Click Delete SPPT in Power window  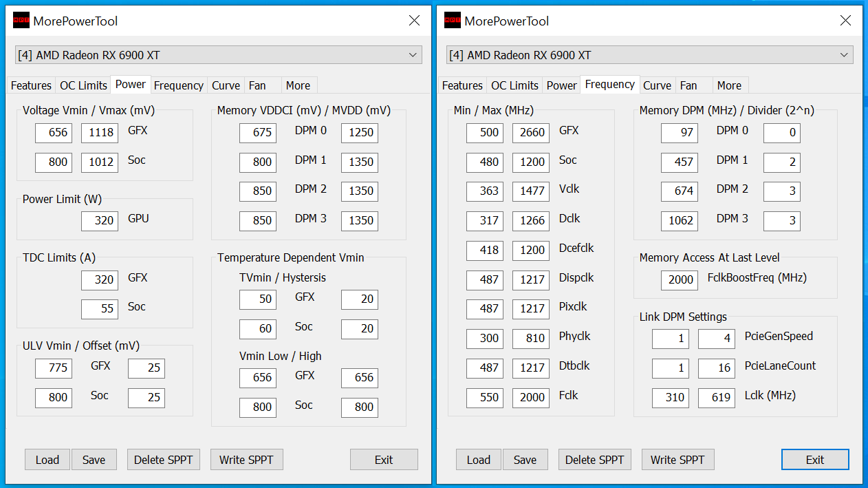pos(164,460)
